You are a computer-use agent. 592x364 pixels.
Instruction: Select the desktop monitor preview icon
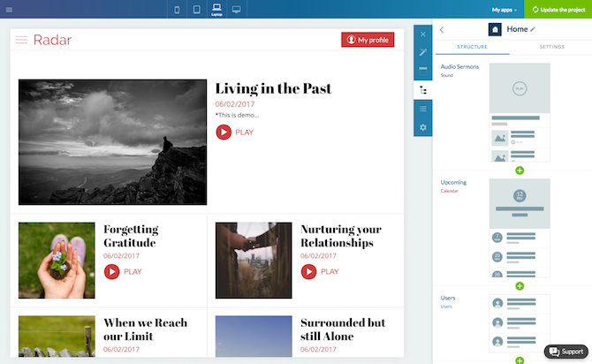pyautogui.click(x=236, y=11)
